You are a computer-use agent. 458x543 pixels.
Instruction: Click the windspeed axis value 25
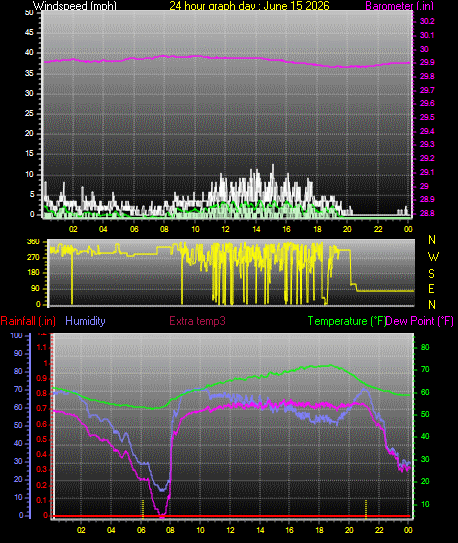[29, 113]
